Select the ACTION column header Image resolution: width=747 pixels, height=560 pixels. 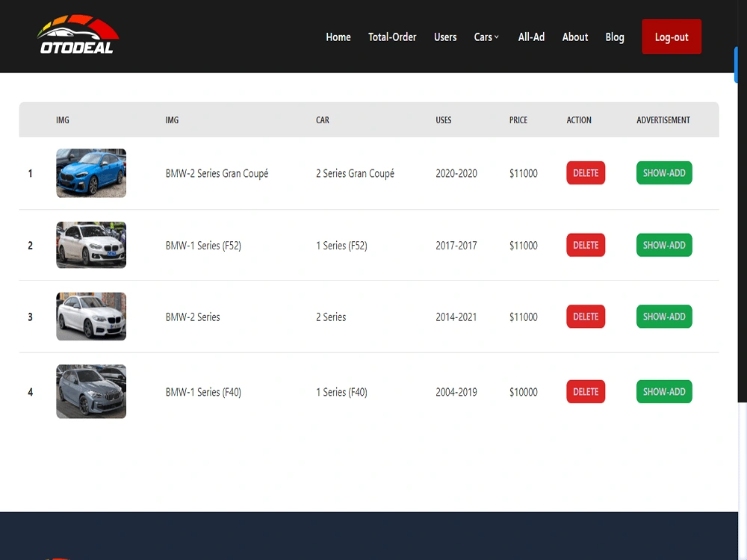pyautogui.click(x=579, y=120)
